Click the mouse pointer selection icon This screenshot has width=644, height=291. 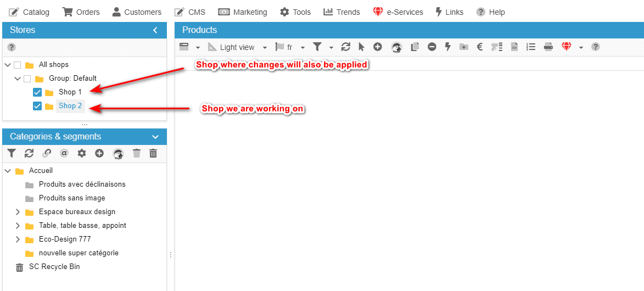coord(361,47)
